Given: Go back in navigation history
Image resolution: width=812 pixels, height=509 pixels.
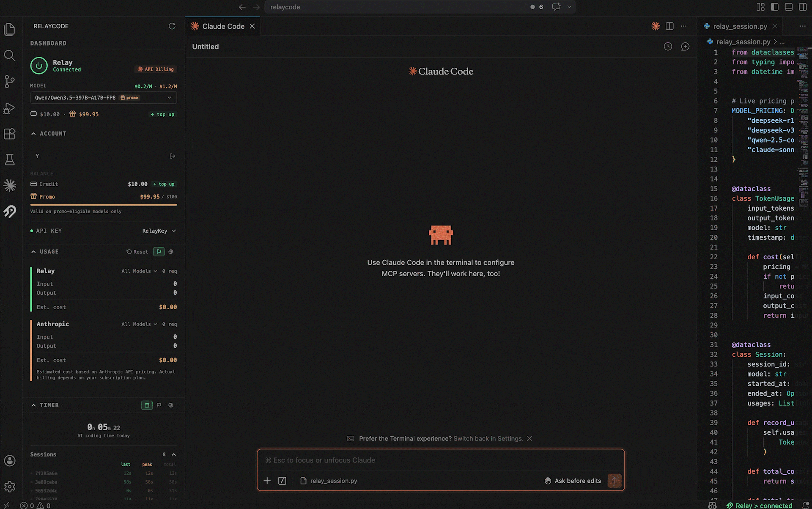Looking at the screenshot, I should click(x=242, y=7).
